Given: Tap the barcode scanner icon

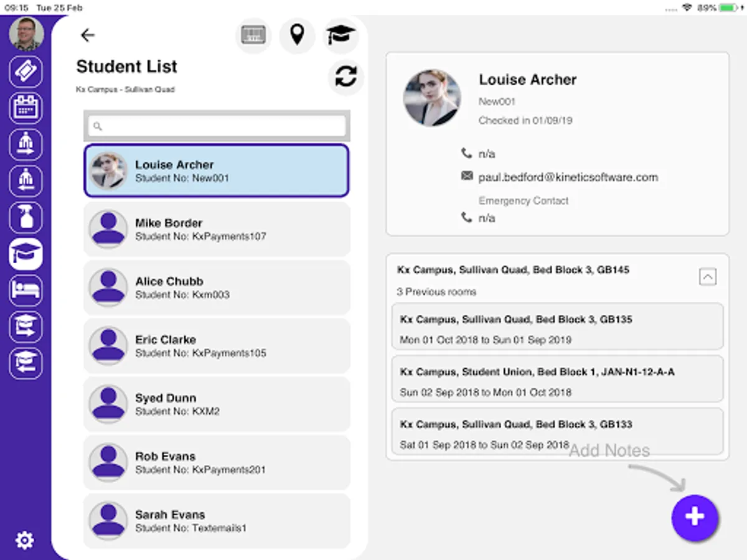Looking at the screenshot, I should pyautogui.click(x=253, y=35).
